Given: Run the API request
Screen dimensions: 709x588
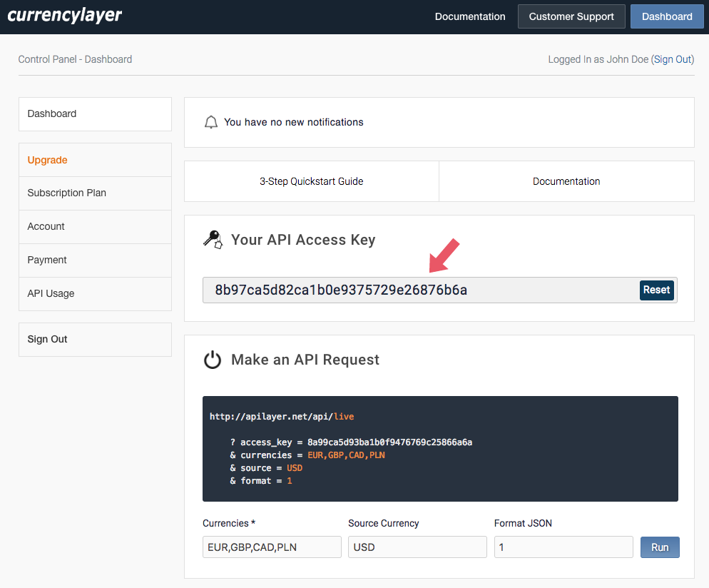Looking at the screenshot, I should pos(660,547).
